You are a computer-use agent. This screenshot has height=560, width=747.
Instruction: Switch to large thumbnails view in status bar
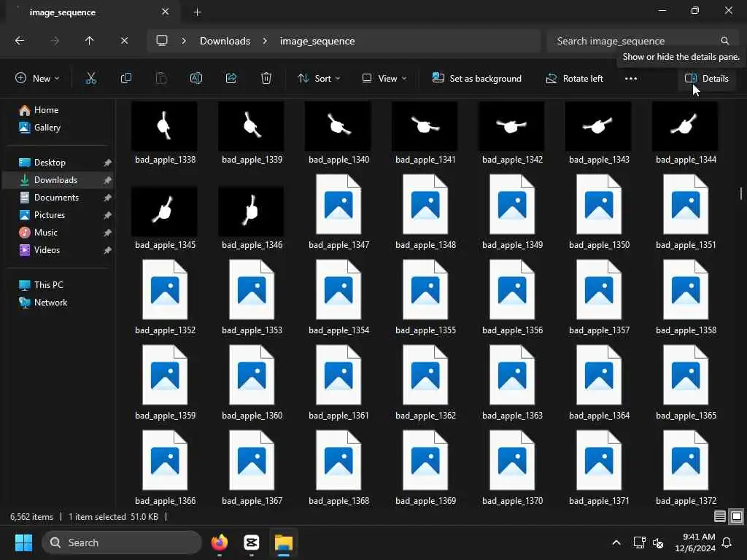click(x=737, y=517)
